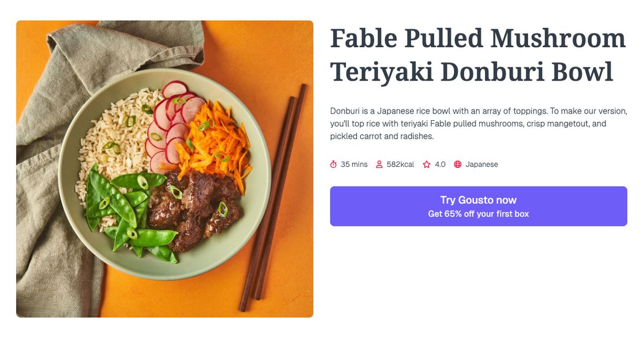Click the stopwatch icon next to cooking time
This screenshot has width=644, height=338.
[x=334, y=164]
